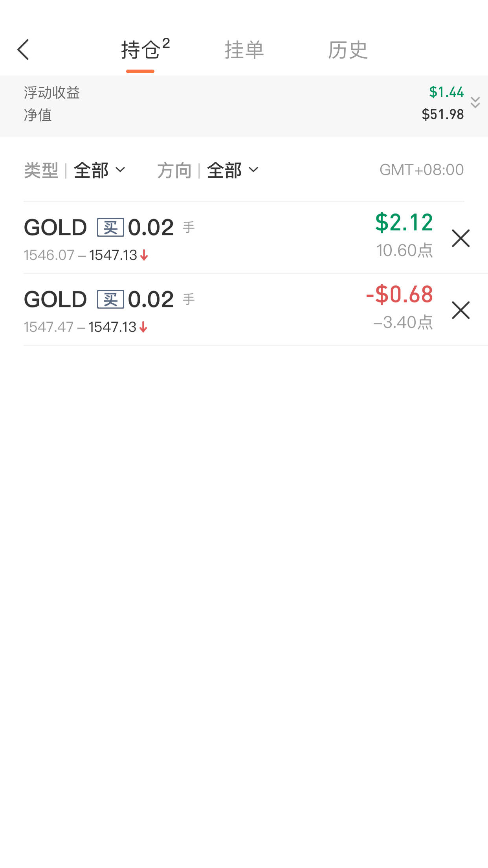The height and width of the screenshot is (868, 488).
Task: Tap the GMT+08:00 timezone label
Action: tap(421, 170)
